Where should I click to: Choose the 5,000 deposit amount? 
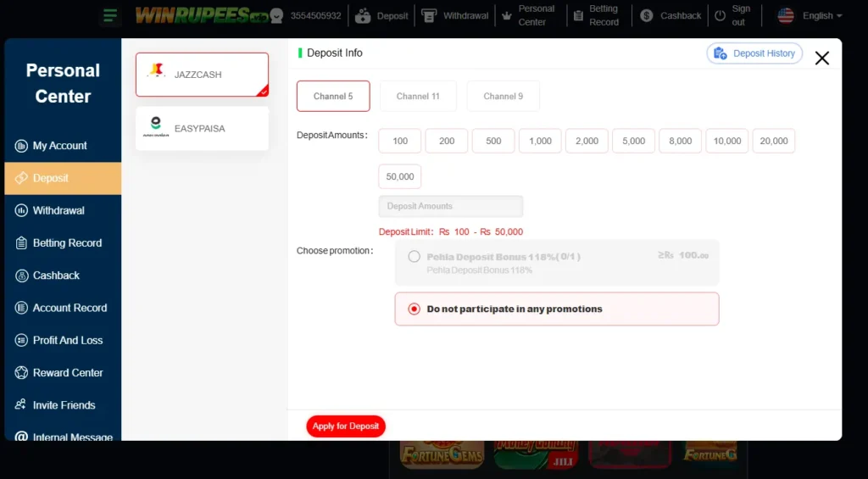634,142
